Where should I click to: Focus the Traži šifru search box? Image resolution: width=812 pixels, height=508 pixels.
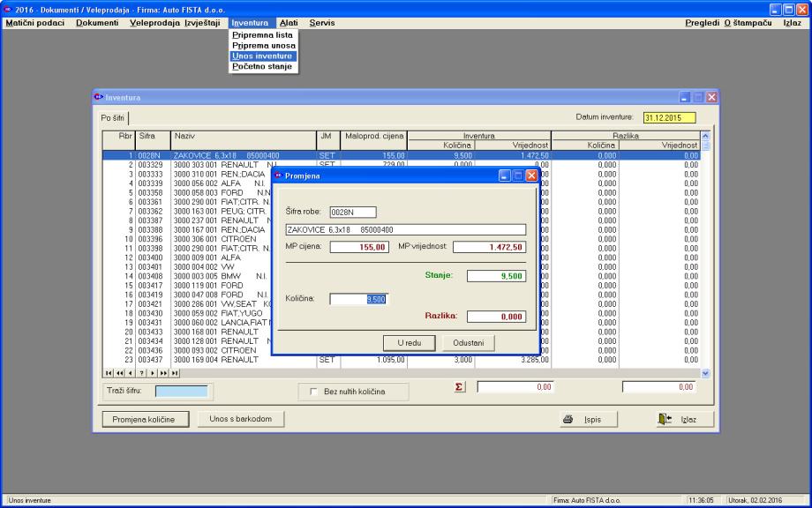tap(182, 391)
